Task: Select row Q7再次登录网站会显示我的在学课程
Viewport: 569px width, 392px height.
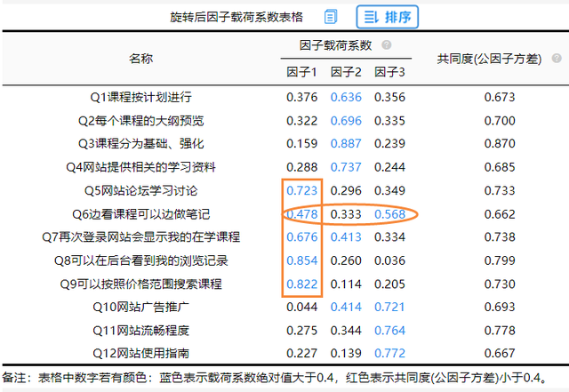Action: click(x=285, y=237)
